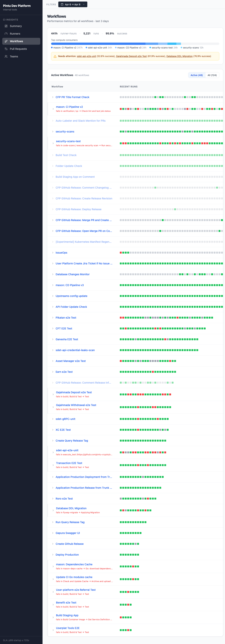Open the Apr 6 → Apr 8 date dropdown
The image size is (225, 644).
(73, 5)
